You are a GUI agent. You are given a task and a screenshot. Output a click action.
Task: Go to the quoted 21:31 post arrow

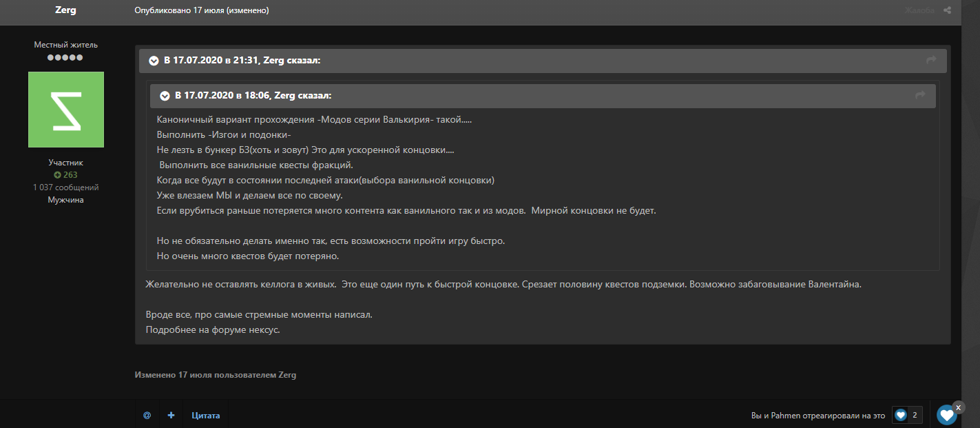click(x=931, y=61)
